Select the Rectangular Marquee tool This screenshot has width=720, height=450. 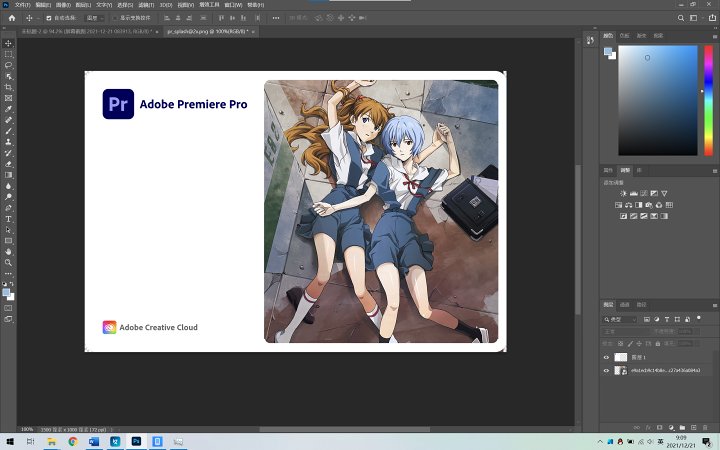[x=8, y=54]
